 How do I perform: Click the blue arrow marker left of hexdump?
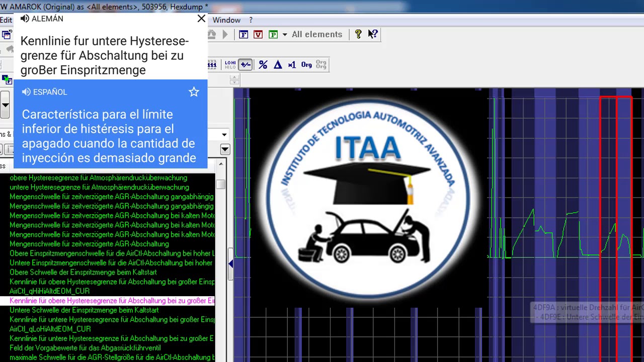tap(230, 263)
